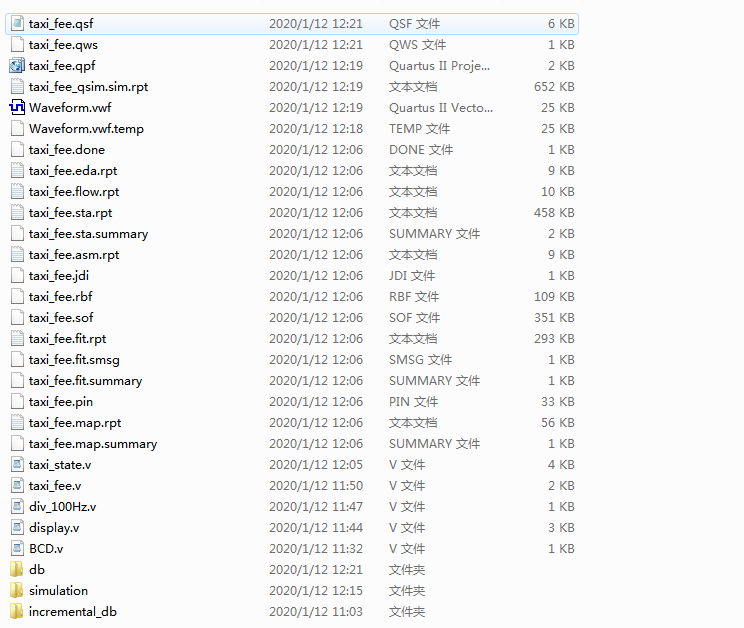Click the 652 KB size value
Viewport: 744px width, 628px height.
pos(554,87)
